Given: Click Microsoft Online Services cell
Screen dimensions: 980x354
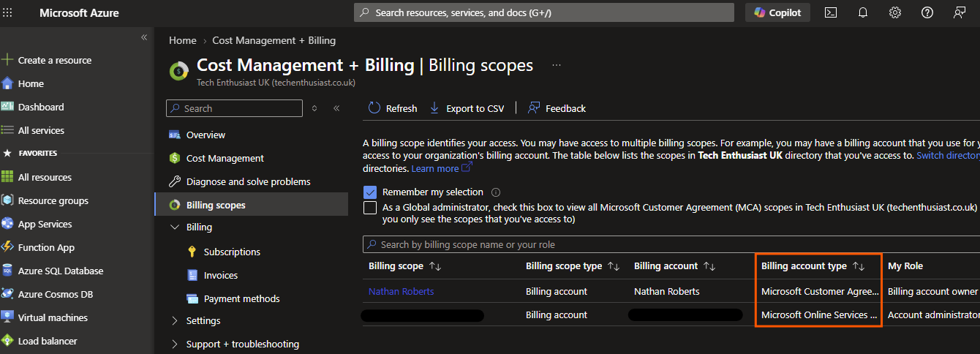Looking at the screenshot, I should (819, 315).
